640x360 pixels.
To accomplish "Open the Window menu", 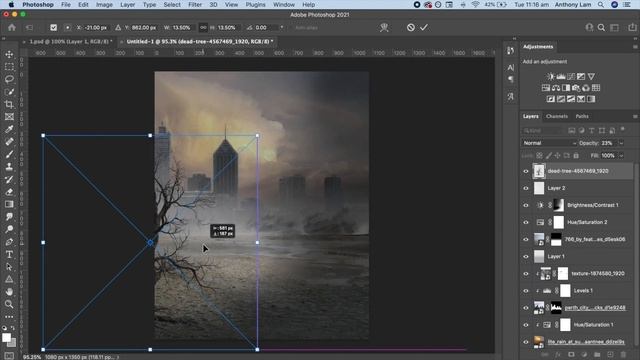I will tap(284, 4).
